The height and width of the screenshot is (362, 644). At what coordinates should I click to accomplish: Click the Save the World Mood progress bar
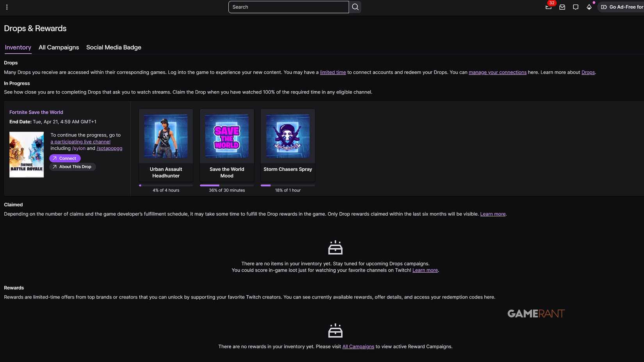pyautogui.click(x=227, y=185)
